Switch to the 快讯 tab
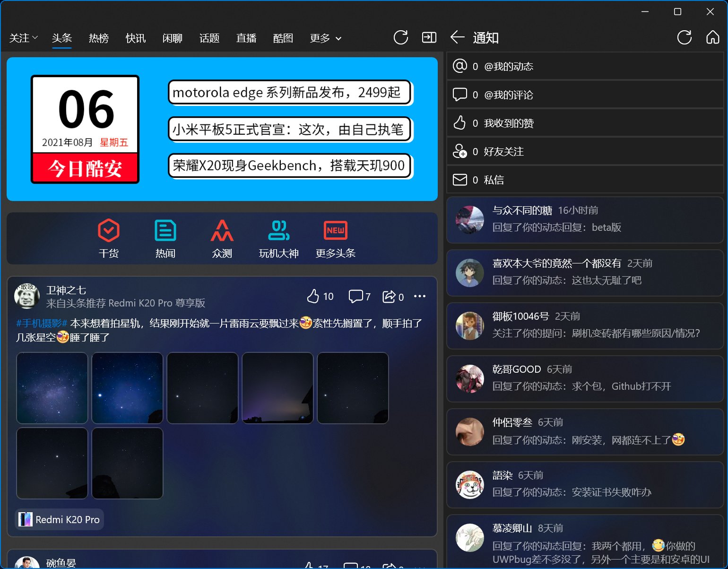The height and width of the screenshot is (569, 728). pyautogui.click(x=136, y=38)
